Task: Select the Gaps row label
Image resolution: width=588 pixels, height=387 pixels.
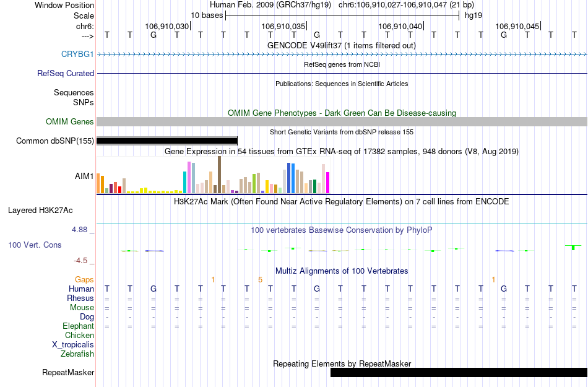Action: (x=84, y=279)
